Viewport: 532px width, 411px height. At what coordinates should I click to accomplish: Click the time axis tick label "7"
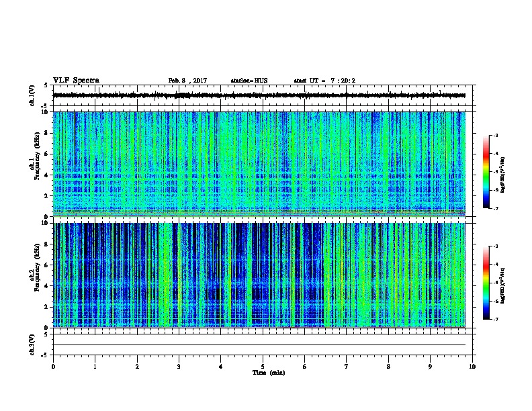point(347,366)
